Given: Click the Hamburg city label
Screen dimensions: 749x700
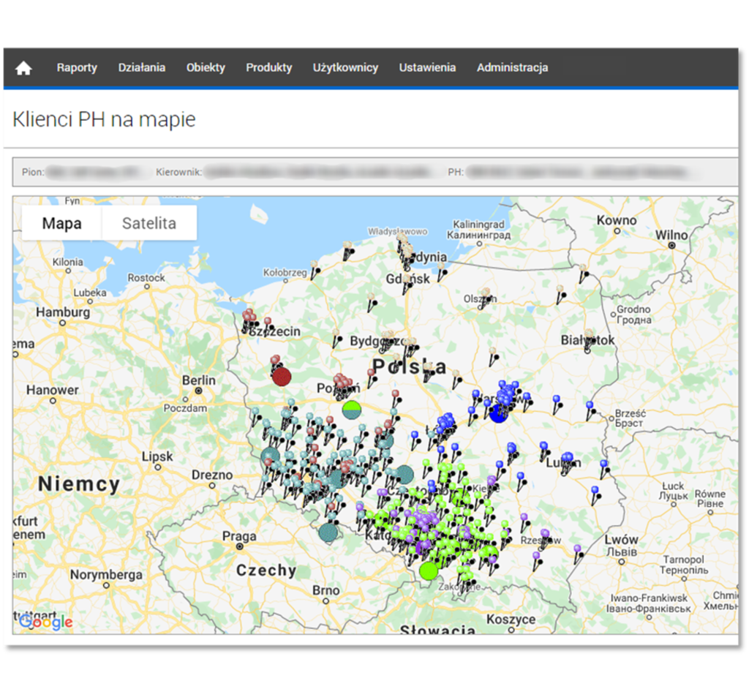Looking at the screenshot, I should point(63,312).
